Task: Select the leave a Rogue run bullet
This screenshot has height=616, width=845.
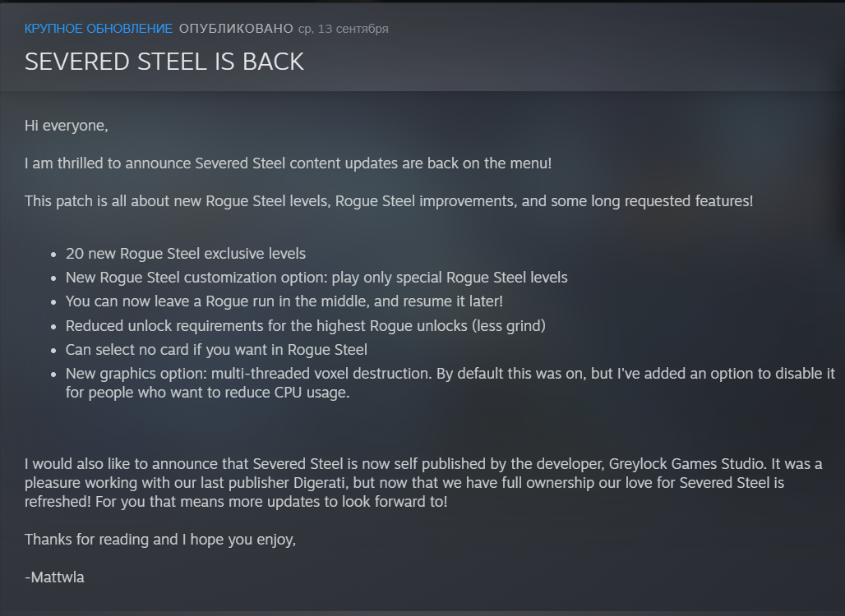Action: pyautogui.click(x=284, y=301)
